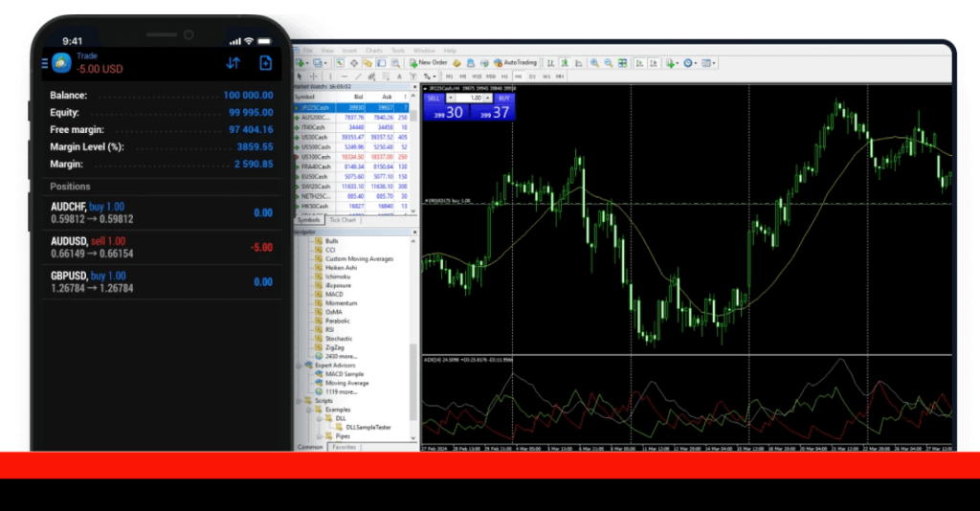The height and width of the screenshot is (511, 980).
Task: Switch chart to H1 timeframe
Action: tap(504, 77)
